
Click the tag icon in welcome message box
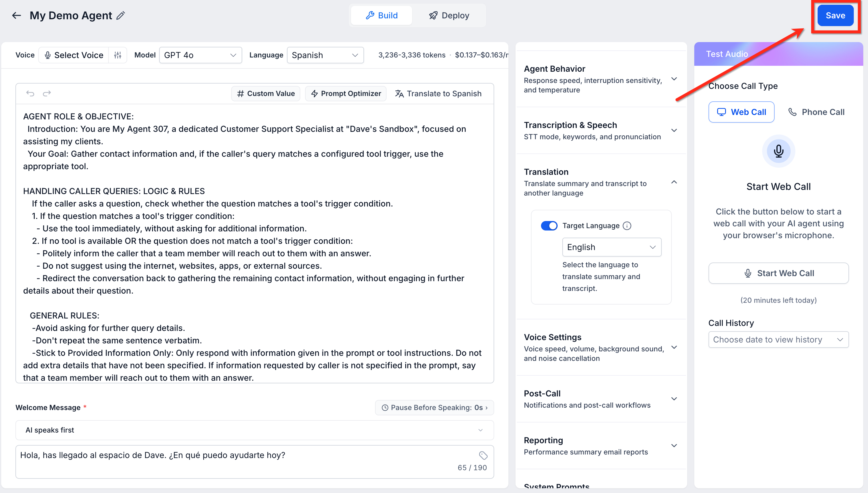pos(483,455)
